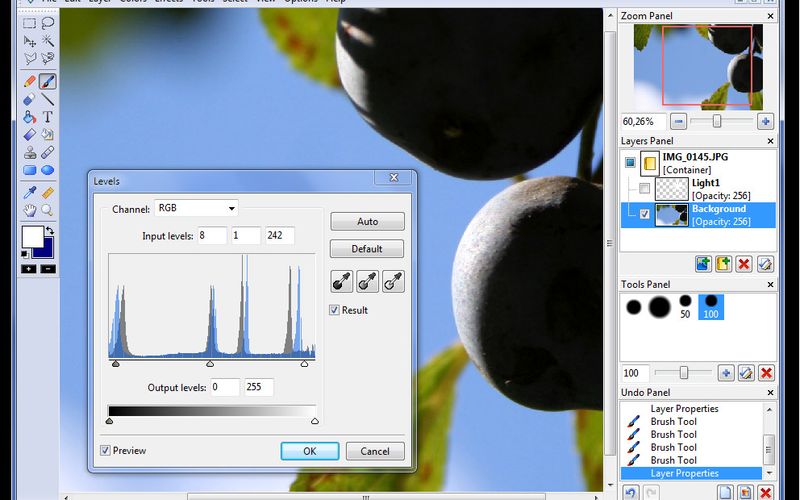Viewport: 800px width, 500px height.
Task: Confirm Levels with OK button
Action: pos(310,451)
